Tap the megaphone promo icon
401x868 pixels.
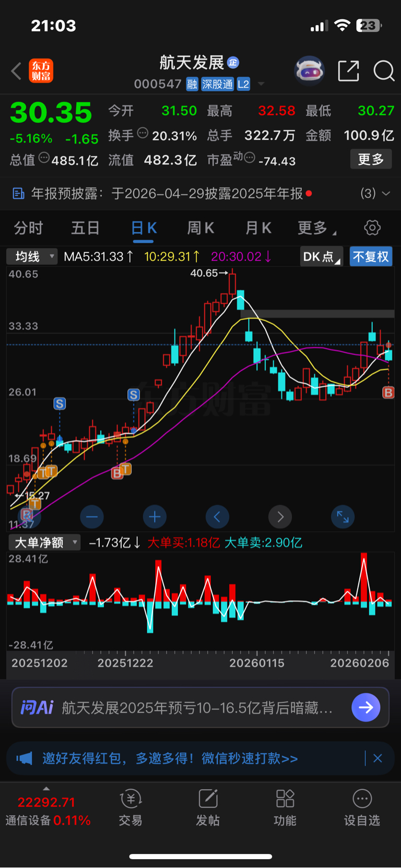pyautogui.click(x=24, y=758)
